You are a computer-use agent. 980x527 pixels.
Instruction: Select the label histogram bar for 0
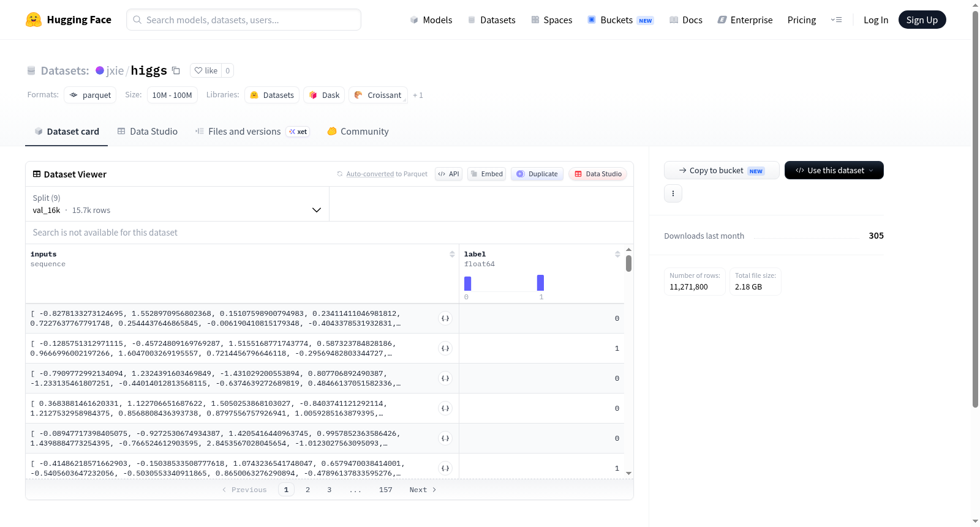click(468, 283)
